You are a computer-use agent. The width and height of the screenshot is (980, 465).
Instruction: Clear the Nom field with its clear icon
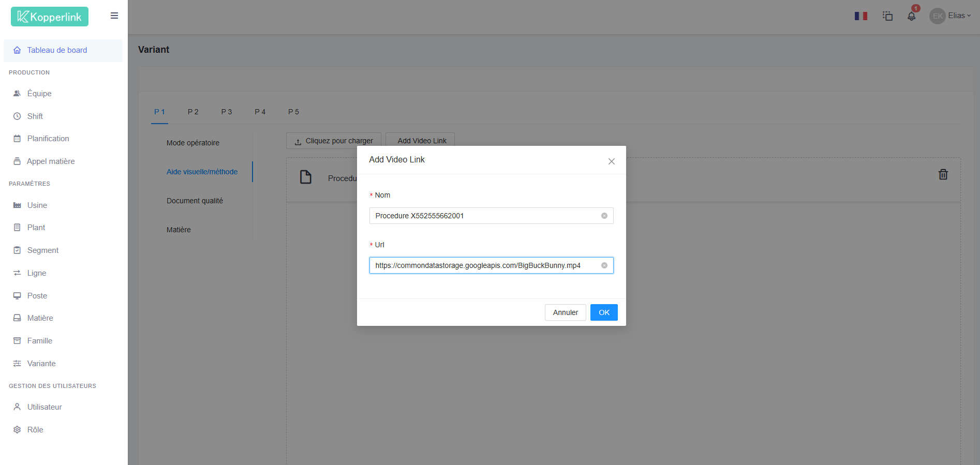tap(604, 216)
